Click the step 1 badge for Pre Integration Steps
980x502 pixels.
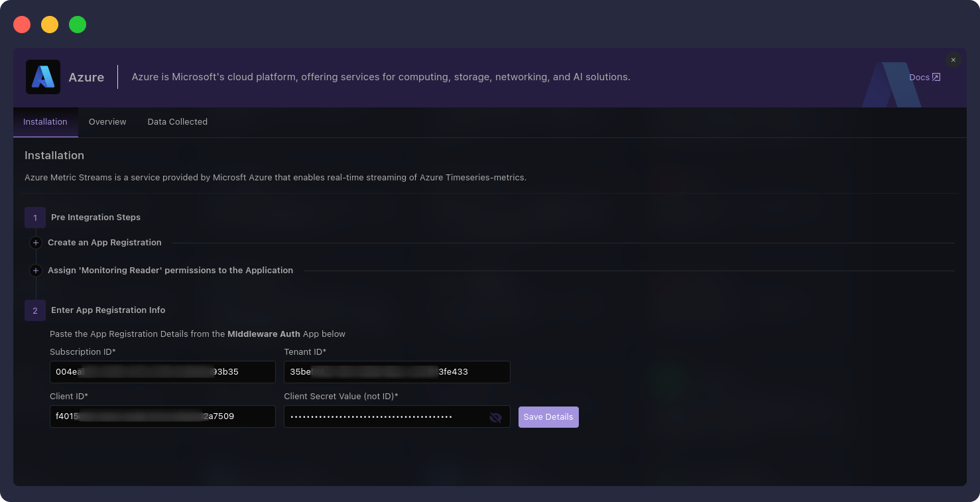[x=34, y=217]
